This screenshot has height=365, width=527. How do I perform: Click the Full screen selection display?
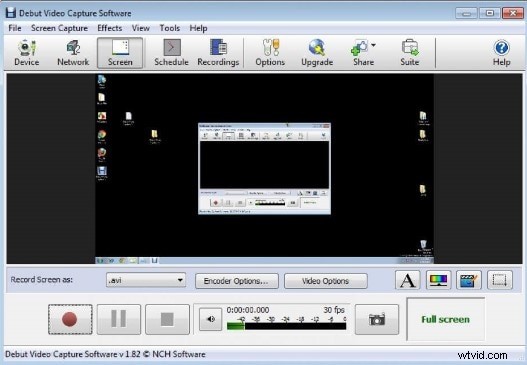pyautogui.click(x=445, y=319)
